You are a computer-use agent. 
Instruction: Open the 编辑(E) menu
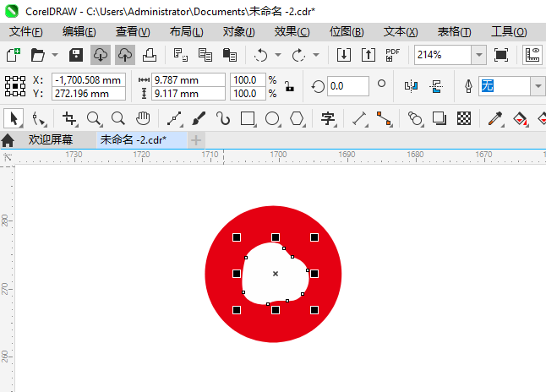click(79, 32)
